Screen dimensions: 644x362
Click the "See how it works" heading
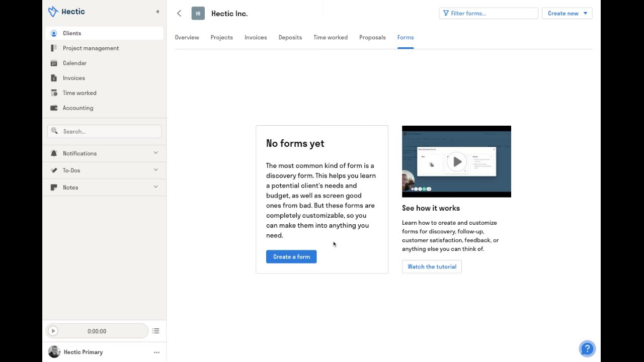tap(431, 208)
